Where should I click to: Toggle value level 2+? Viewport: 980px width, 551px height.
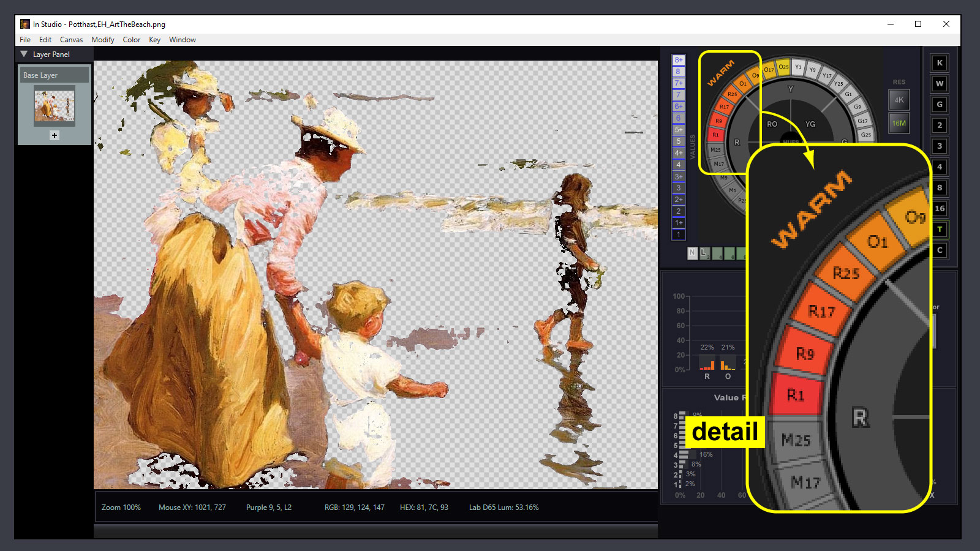click(x=679, y=200)
